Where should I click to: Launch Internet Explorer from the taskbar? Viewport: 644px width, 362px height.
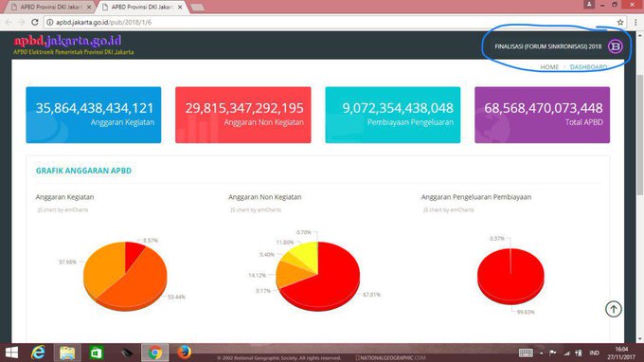pyautogui.click(x=38, y=353)
